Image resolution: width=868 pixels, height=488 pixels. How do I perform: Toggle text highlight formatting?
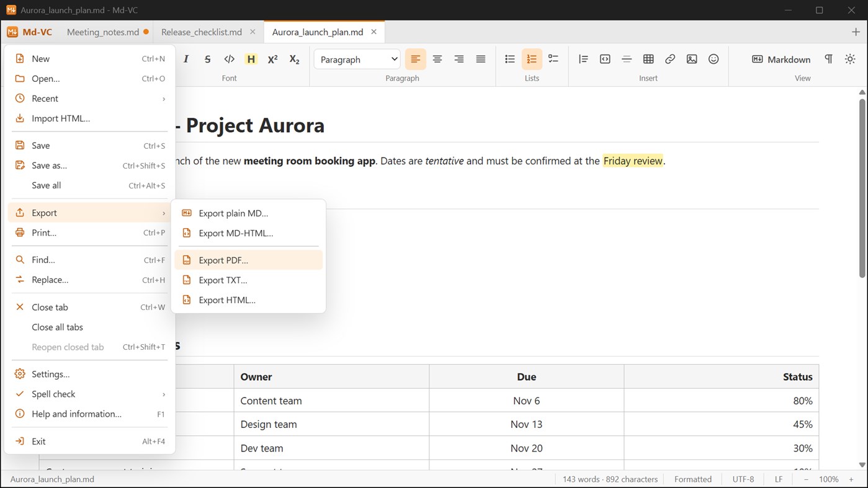coord(251,60)
